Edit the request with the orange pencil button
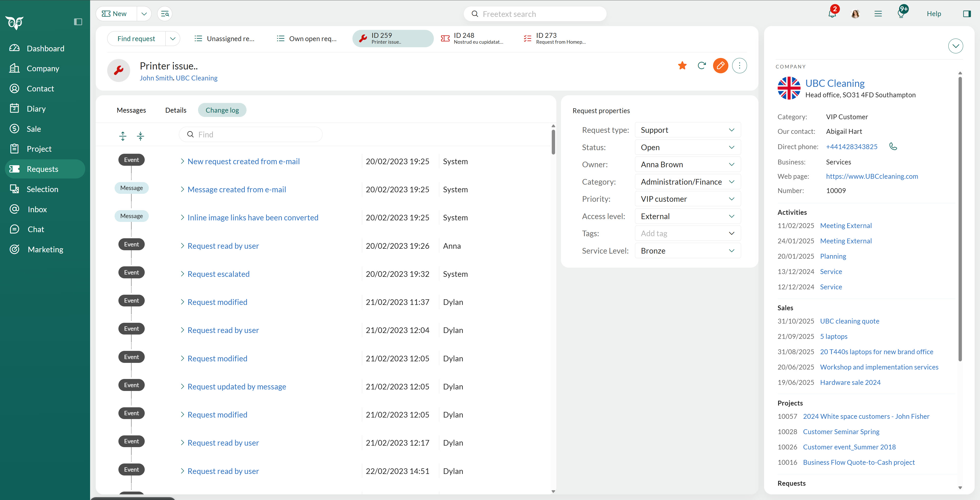Screen dimensions: 980x500 pos(720,65)
